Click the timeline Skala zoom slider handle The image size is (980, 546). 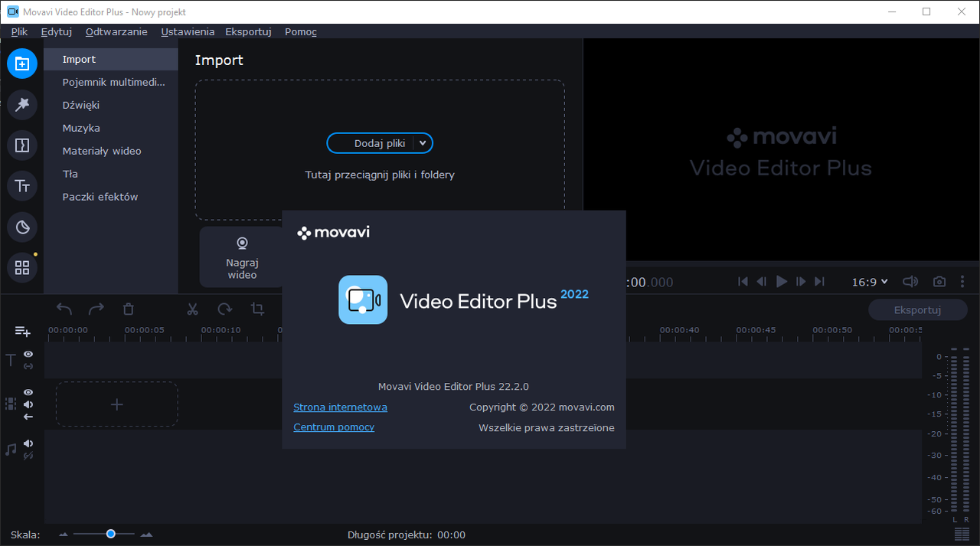point(111,534)
